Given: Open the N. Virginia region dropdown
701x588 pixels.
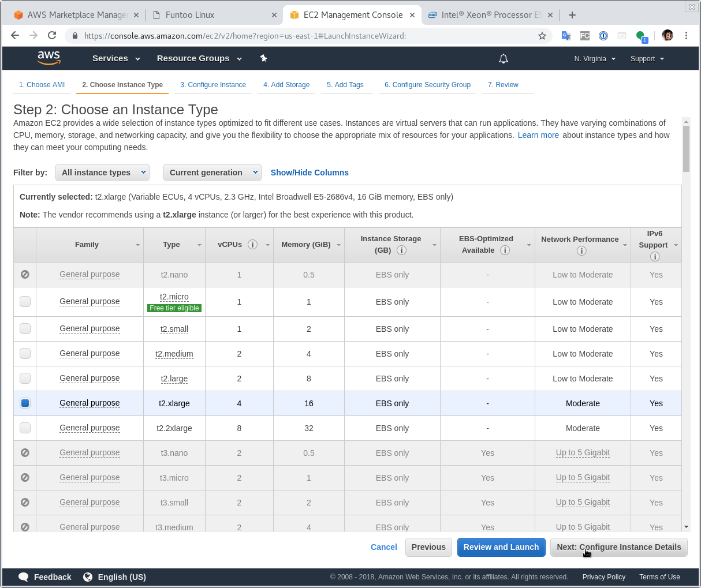Looking at the screenshot, I should point(595,59).
